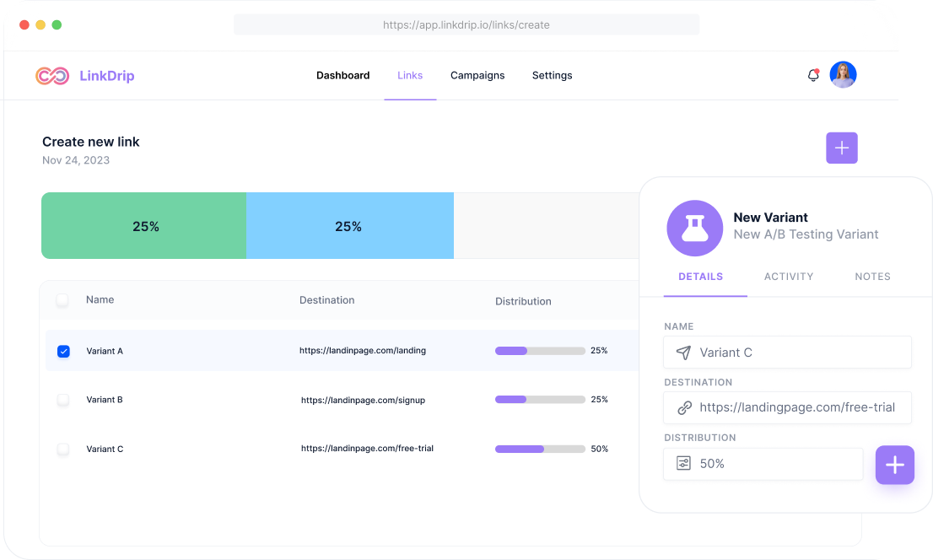Uncheck the Variant A checkbox
This screenshot has height=560, width=933.
click(x=63, y=351)
